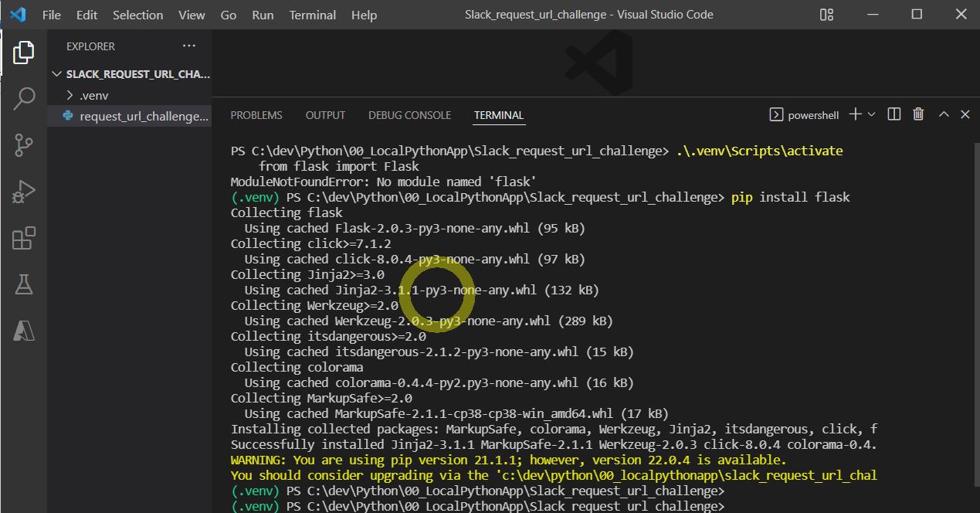
Task: Click the 'Collecting flask' terminal line
Action: tap(287, 212)
